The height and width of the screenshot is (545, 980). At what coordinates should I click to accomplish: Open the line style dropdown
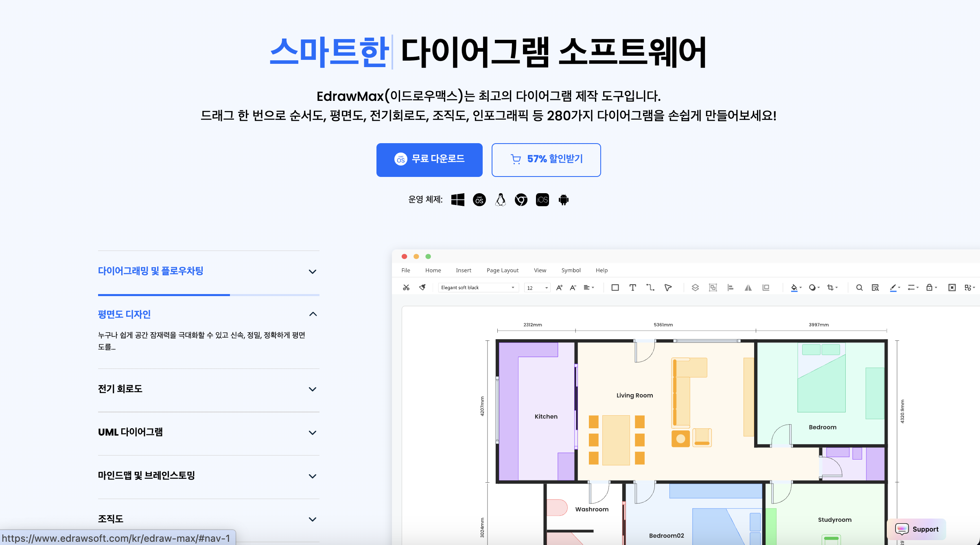pyautogui.click(x=913, y=288)
